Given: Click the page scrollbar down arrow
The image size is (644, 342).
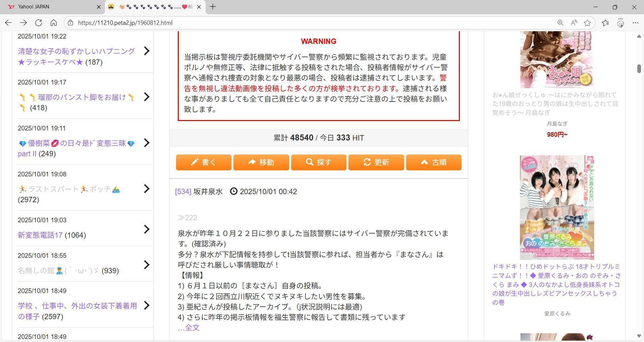Looking at the screenshot, I should (x=639, y=336).
